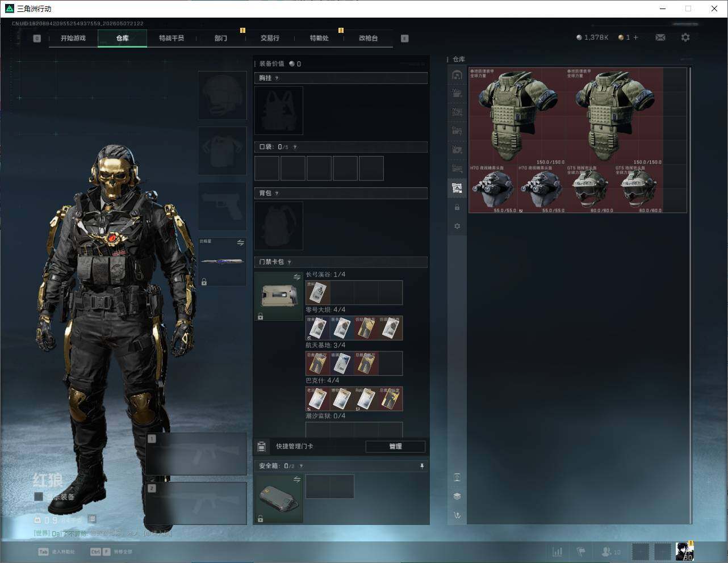
Task: Click the 1,378K currency balance
Action: coord(592,37)
